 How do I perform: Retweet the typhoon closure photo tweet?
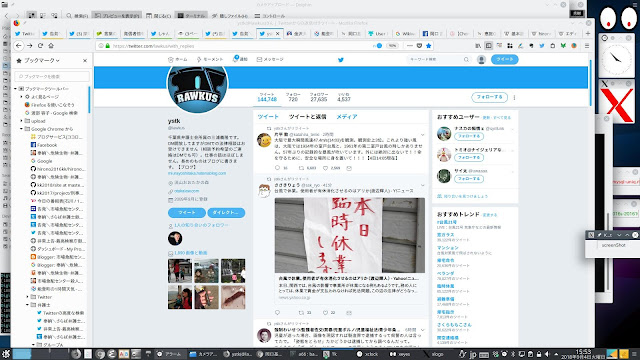[301, 313]
